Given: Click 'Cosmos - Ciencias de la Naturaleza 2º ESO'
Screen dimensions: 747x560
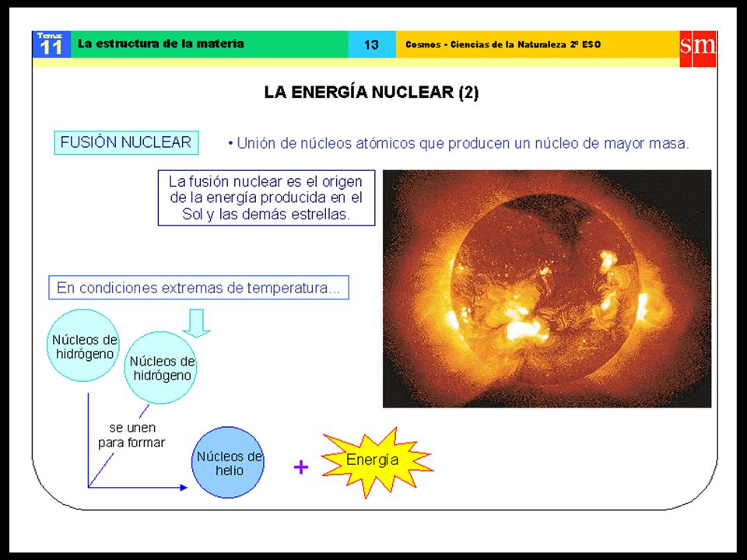Looking at the screenshot, I should (503, 45).
